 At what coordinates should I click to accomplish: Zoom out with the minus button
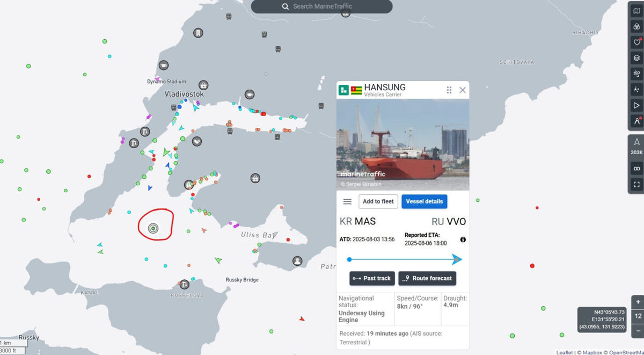pyautogui.click(x=638, y=330)
